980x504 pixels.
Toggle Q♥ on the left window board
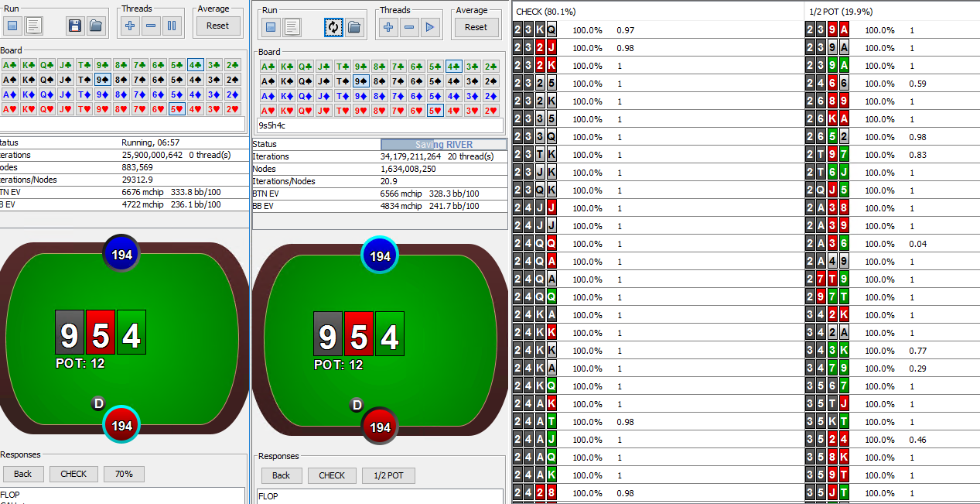click(x=46, y=109)
